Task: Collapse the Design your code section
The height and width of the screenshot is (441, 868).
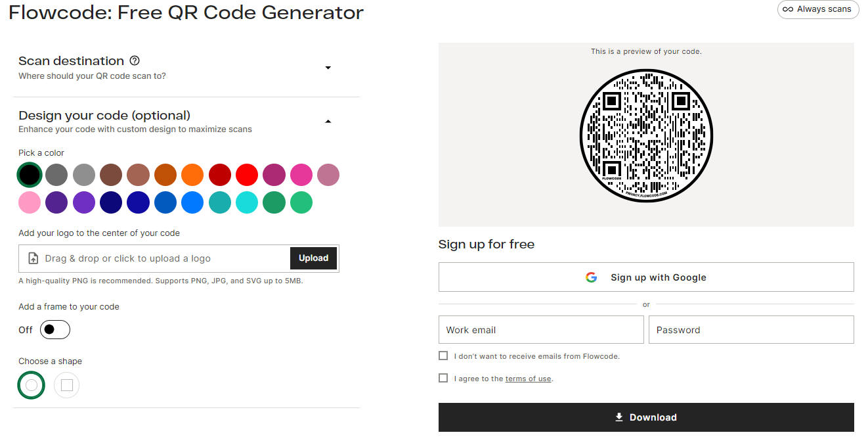Action: pyautogui.click(x=328, y=121)
